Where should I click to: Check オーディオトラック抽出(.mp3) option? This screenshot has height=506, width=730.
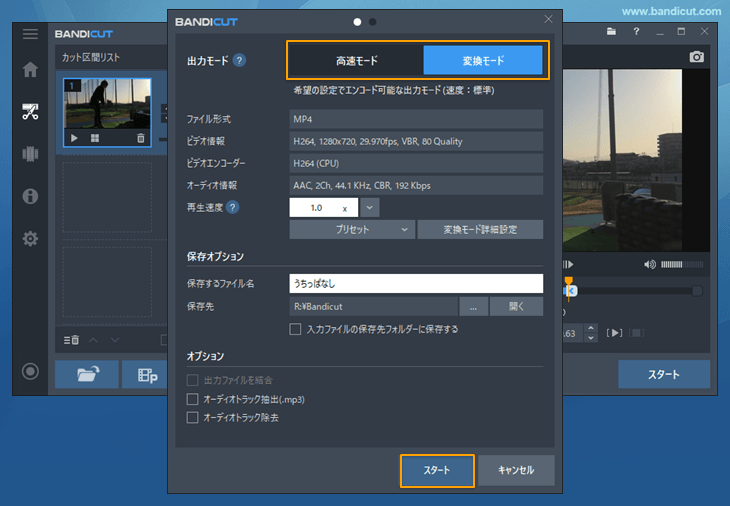pos(192,399)
